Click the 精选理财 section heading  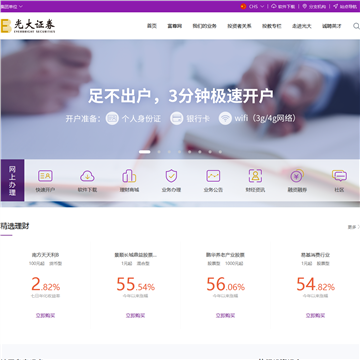(x=15, y=226)
